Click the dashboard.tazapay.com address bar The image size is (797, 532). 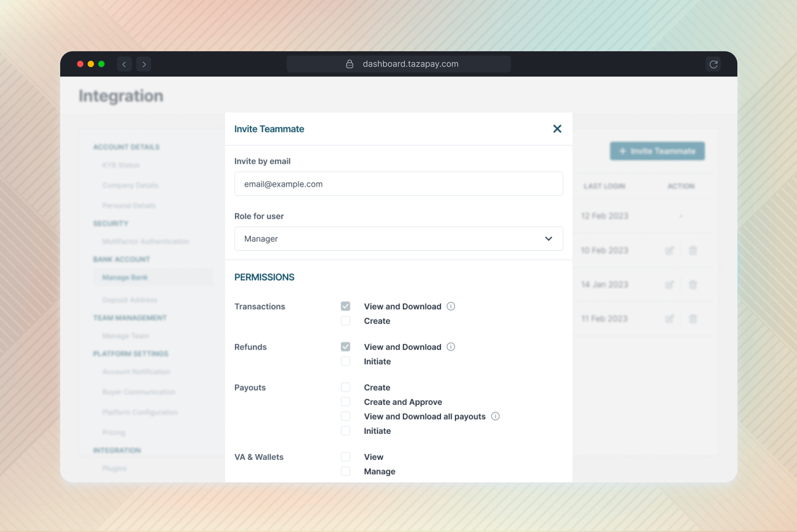(x=398, y=64)
